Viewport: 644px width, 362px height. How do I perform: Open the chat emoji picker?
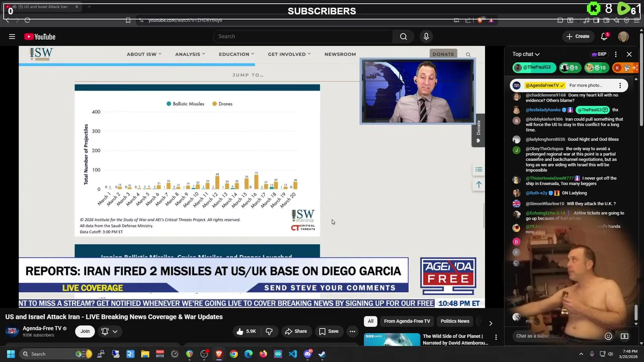608,336
